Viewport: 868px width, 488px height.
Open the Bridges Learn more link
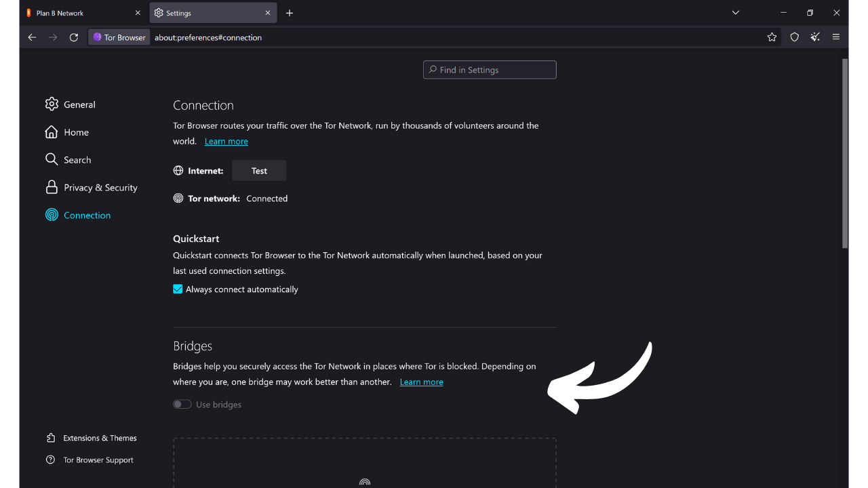pos(421,382)
